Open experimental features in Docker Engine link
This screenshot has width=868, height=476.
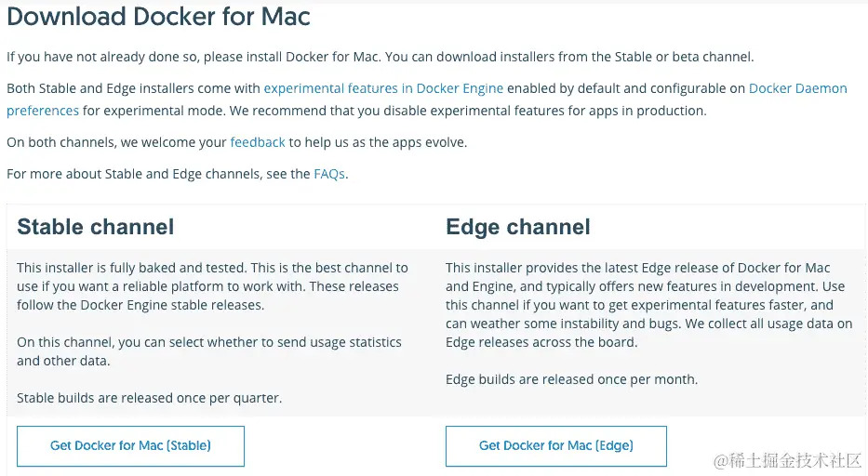tap(383, 88)
